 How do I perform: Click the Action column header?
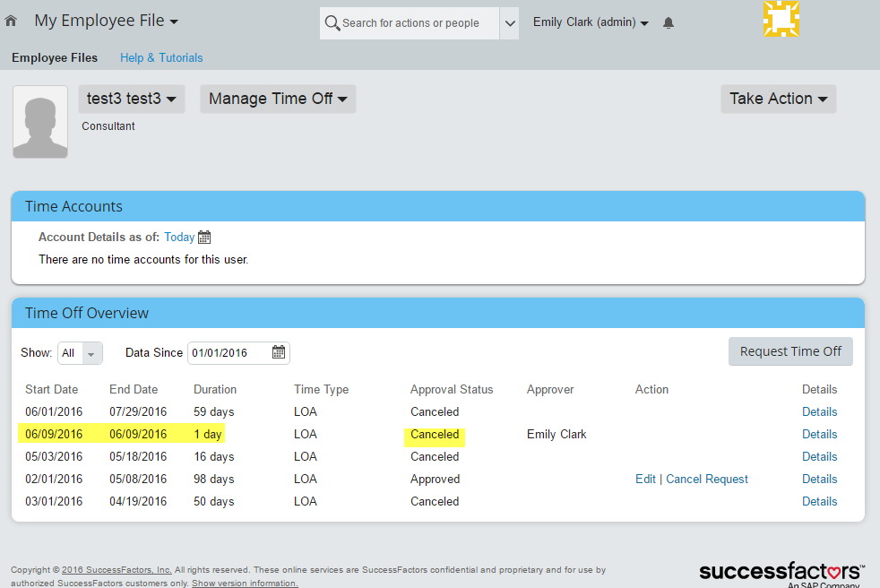pyautogui.click(x=651, y=389)
